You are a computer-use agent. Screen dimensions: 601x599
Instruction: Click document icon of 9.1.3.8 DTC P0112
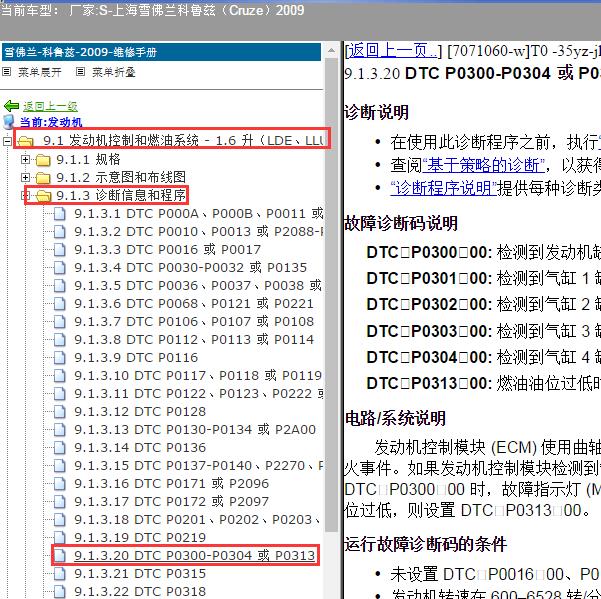pyautogui.click(x=59, y=340)
